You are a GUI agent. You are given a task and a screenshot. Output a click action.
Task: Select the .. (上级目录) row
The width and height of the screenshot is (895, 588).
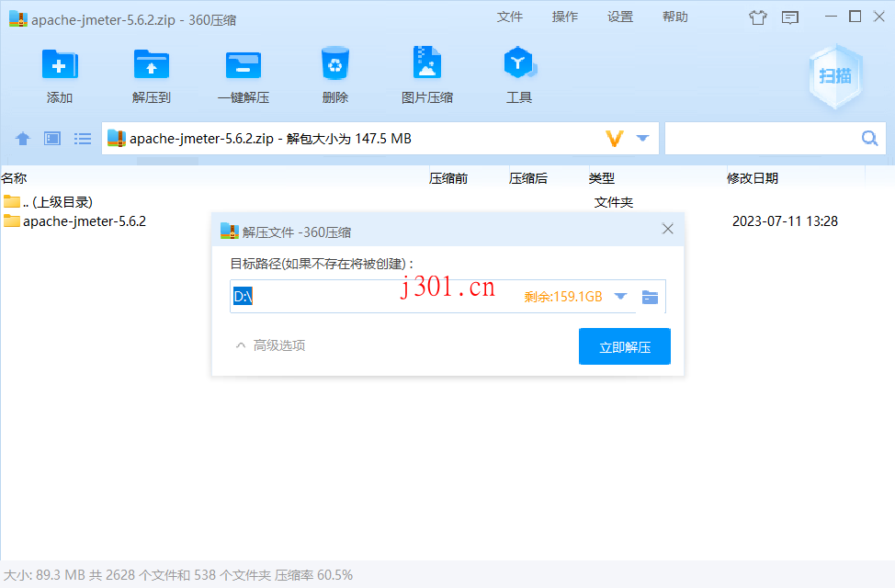pyautogui.click(x=447, y=201)
